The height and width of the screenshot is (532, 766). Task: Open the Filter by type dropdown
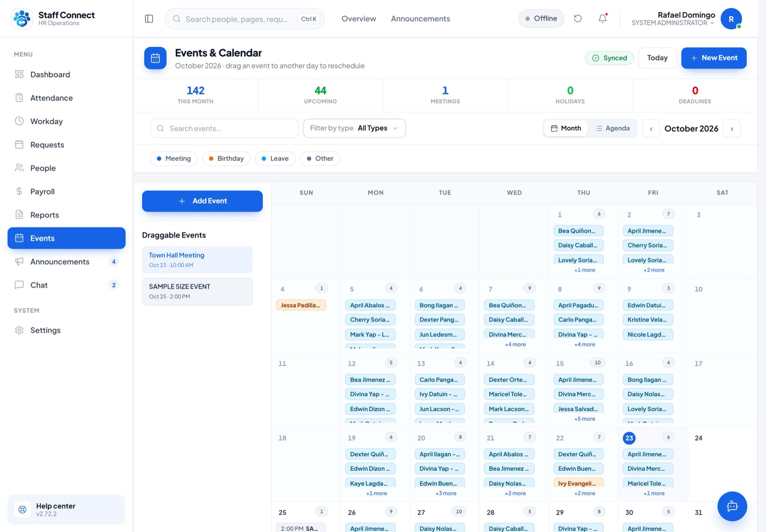coord(354,128)
